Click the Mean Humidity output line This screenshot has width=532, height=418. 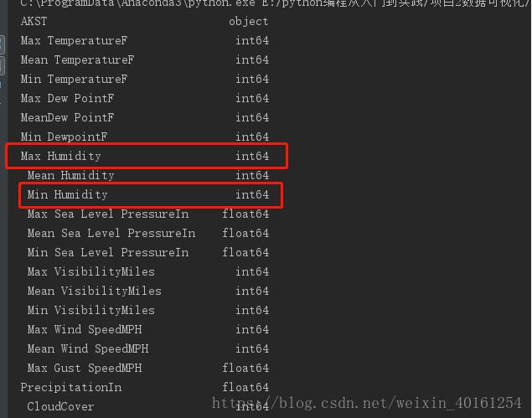pos(70,175)
